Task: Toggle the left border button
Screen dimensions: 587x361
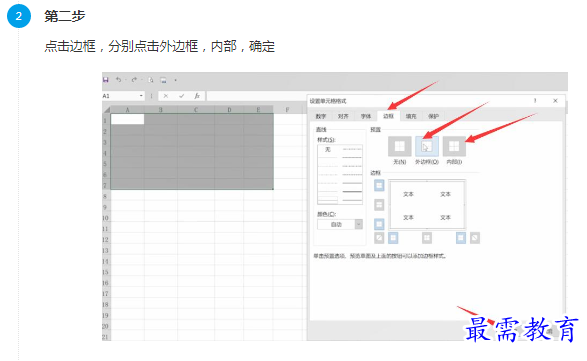Action: click(x=393, y=238)
